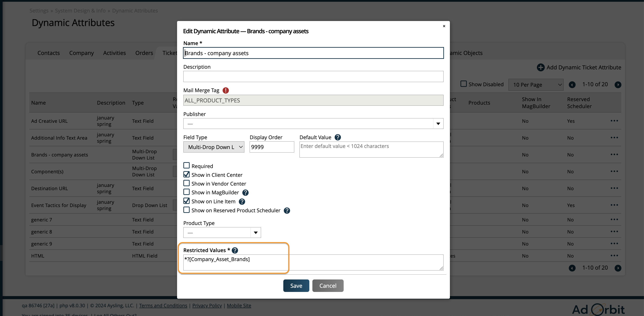Click help icon beside Show in MagBuilder
Screen dimensions: 644x316
point(245,193)
